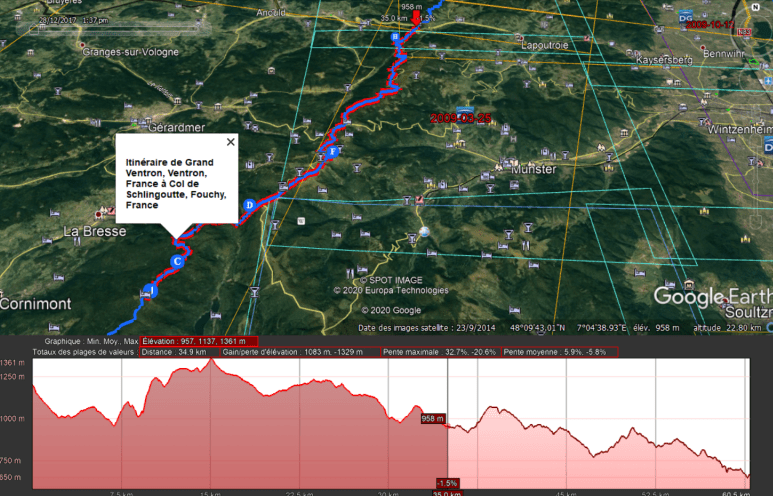
Task: Select waypoint marker D on the route
Action: click(249, 206)
